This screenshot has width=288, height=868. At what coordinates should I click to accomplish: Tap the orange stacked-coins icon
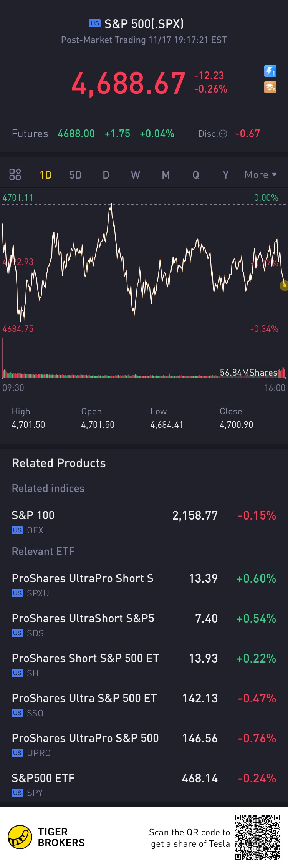[270, 88]
